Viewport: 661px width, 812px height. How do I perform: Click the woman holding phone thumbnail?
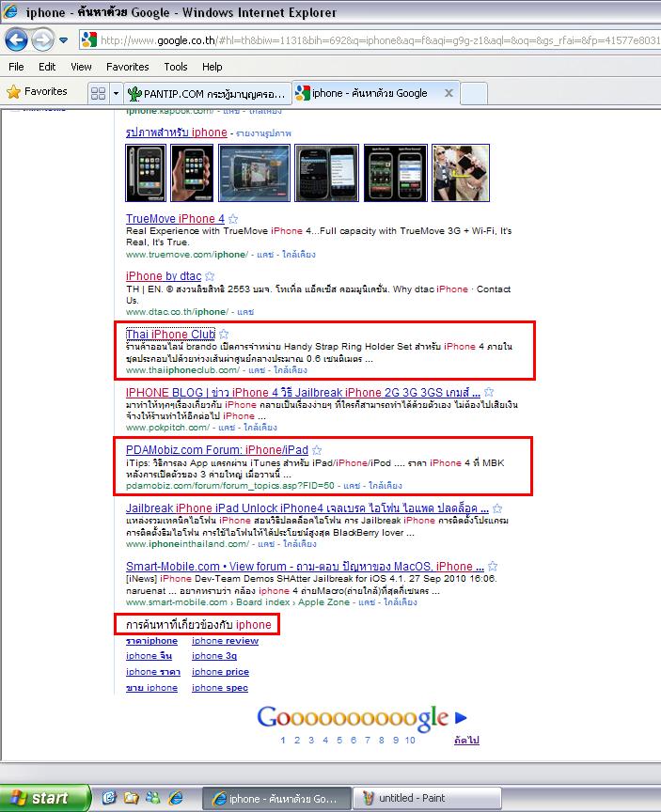461,173
